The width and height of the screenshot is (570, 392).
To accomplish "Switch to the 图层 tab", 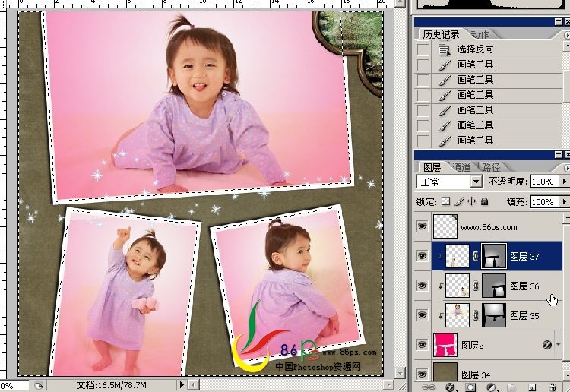I will pos(432,167).
